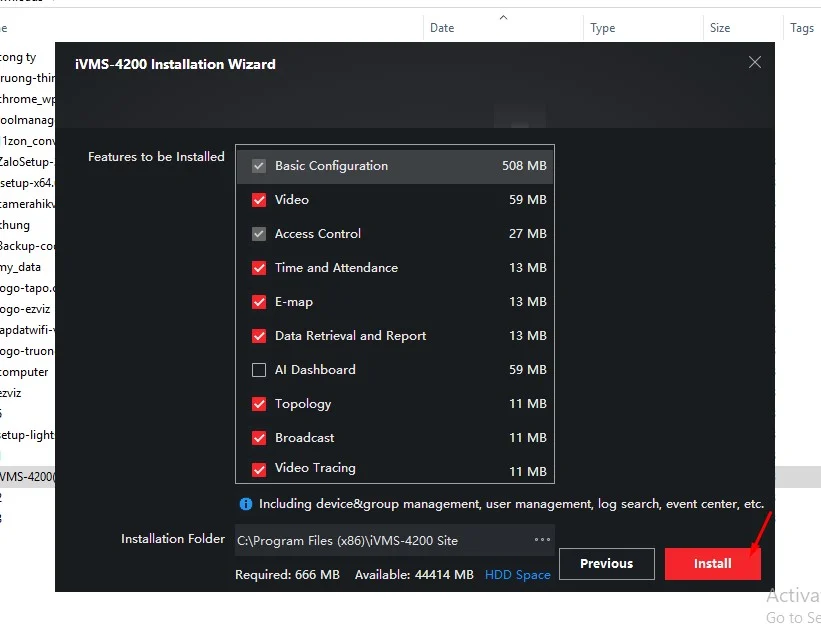
Task: Enable the AI Dashboard feature
Action: tap(259, 370)
